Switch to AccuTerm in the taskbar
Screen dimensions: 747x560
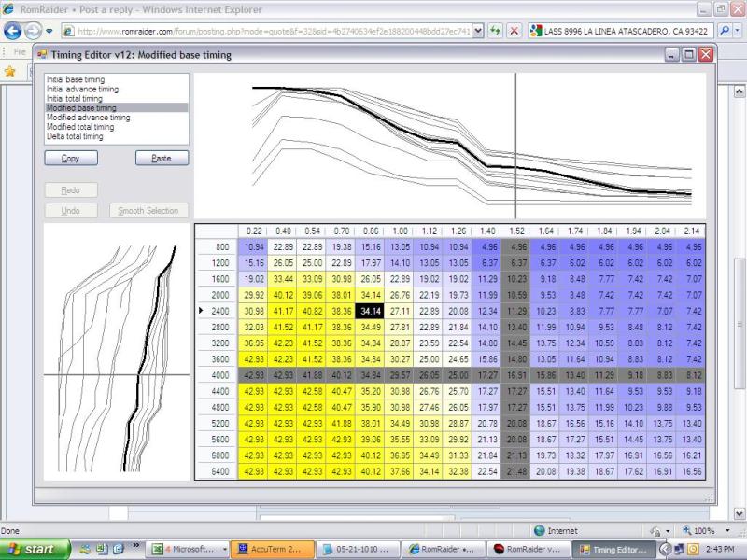273,549
